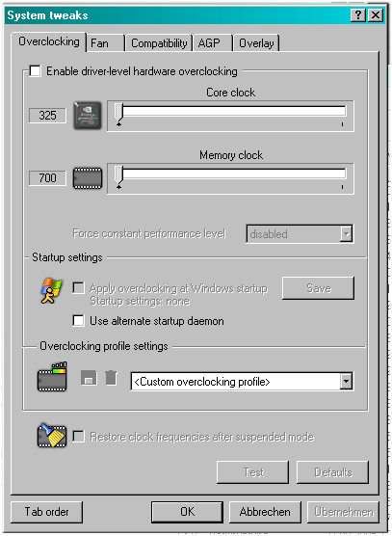This screenshot has width=392, height=536.
Task: Select the AGP tab
Action: [x=213, y=43]
